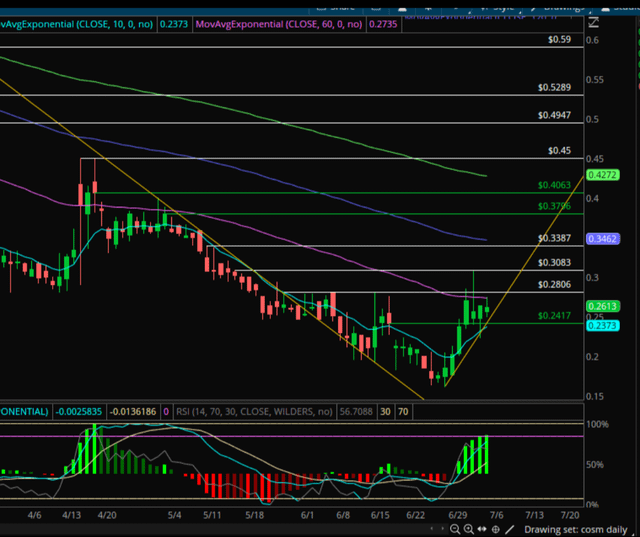This screenshot has width=640, height=537.
Task: Click the 6/15 date on time axis
Action: (380, 515)
